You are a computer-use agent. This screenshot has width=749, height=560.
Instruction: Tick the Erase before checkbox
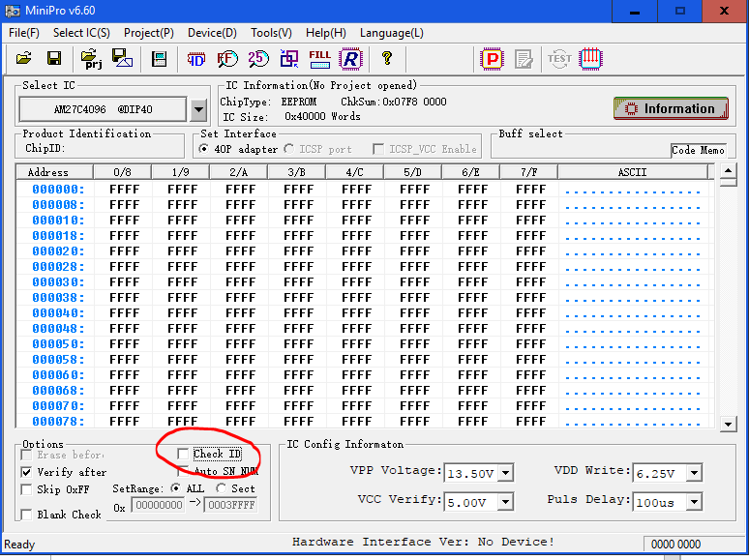click(x=27, y=455)
